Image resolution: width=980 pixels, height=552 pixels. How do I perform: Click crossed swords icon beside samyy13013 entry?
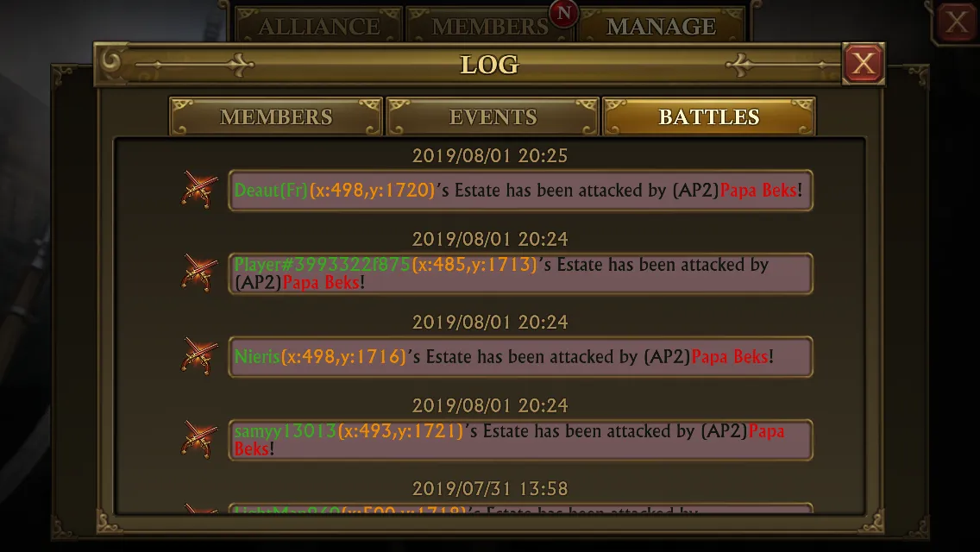(200, 440)
